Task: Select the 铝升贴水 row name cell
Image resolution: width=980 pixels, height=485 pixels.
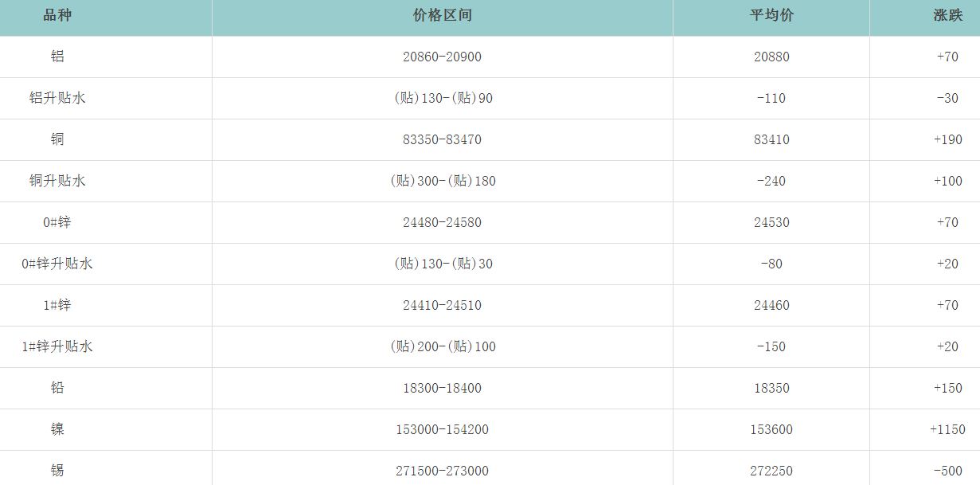Action: tap(57, 98)
